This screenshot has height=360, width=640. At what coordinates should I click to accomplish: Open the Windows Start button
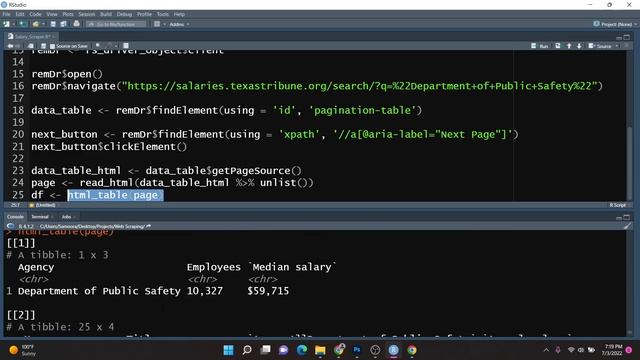[x=229, y=350]
